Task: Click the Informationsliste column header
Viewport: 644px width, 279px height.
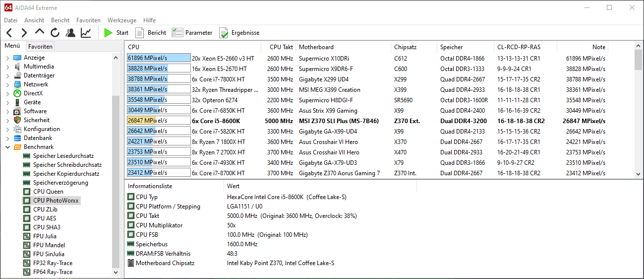Action: 174,186
